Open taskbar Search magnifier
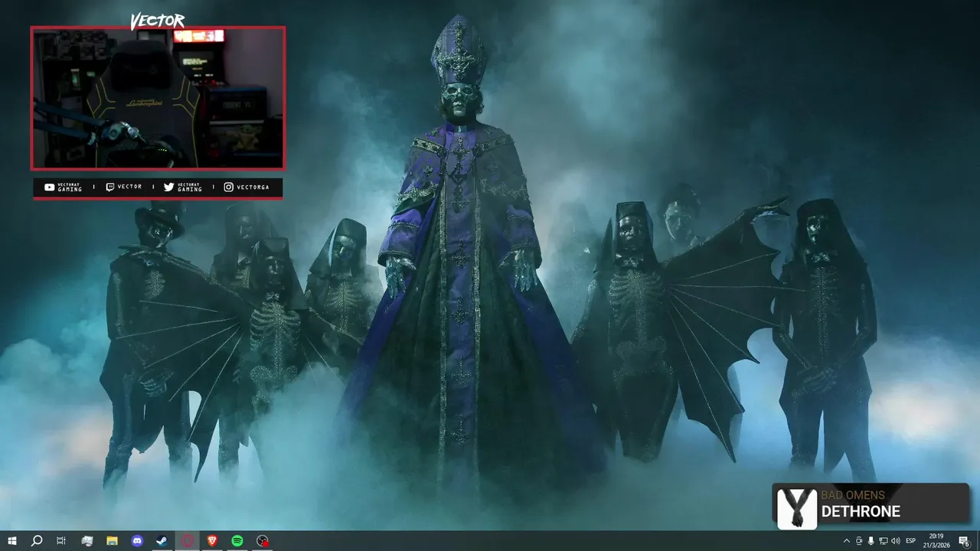 coord(36,541)
